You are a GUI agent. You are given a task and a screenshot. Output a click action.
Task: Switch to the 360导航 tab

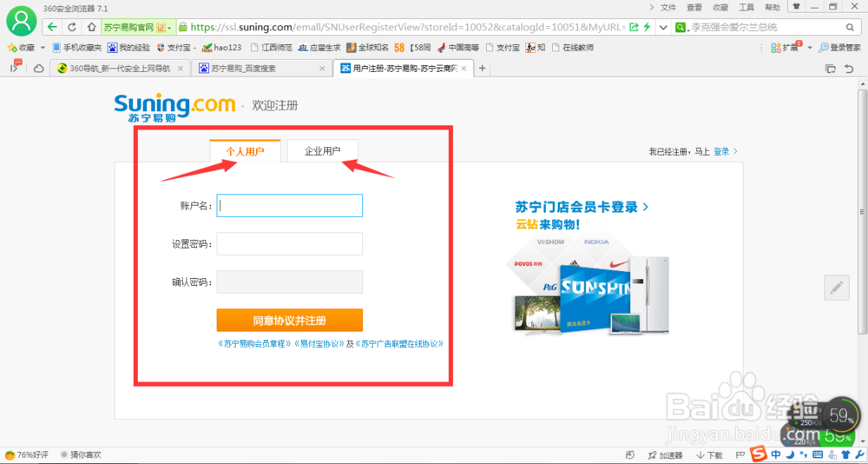point(120,69)
